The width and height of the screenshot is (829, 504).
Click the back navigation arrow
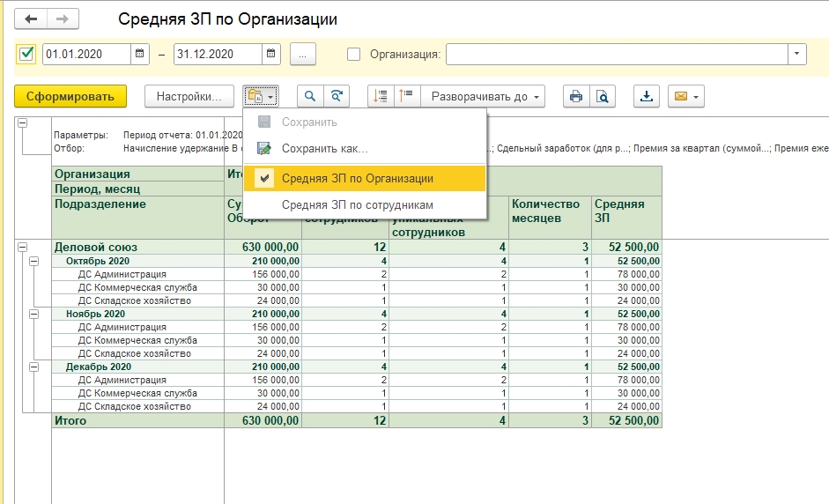coord(32,19)
